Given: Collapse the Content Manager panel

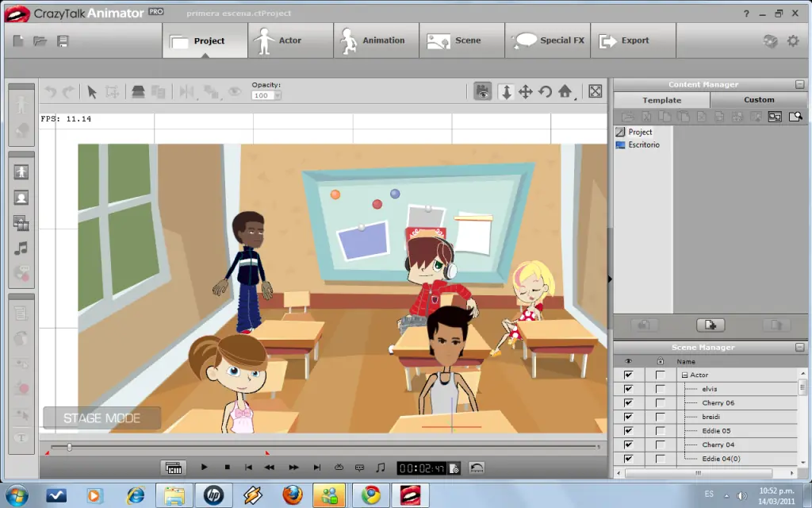Looking at the screenshot, I should tap(799, 84).
